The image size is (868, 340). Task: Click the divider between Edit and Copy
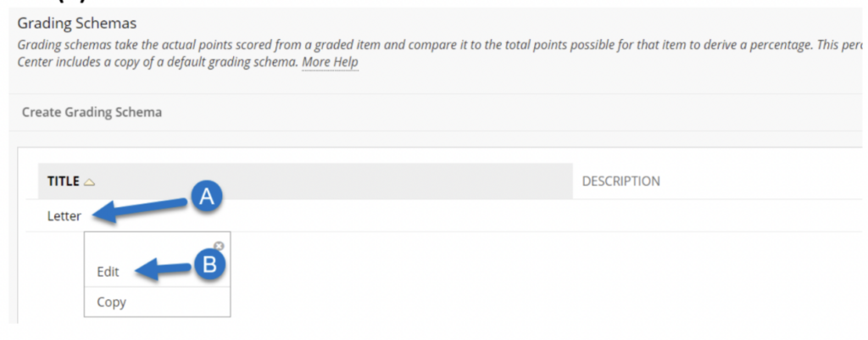[x=157, y=287]
